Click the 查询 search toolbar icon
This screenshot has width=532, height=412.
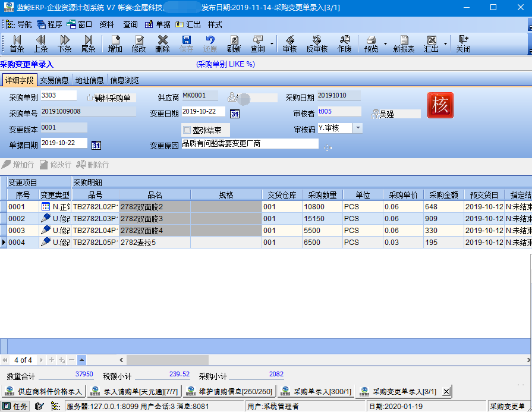click(x=257, y=44)
